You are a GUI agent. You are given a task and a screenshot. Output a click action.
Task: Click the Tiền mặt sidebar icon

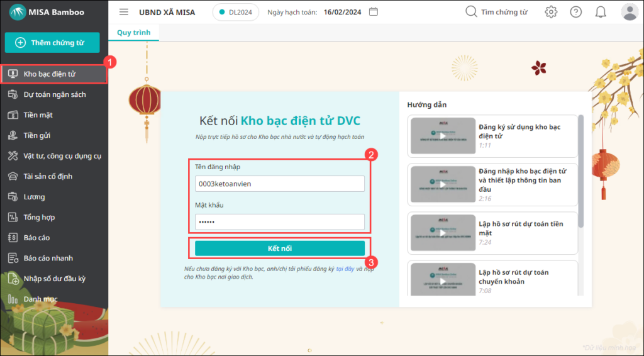[x=13, y=115]
